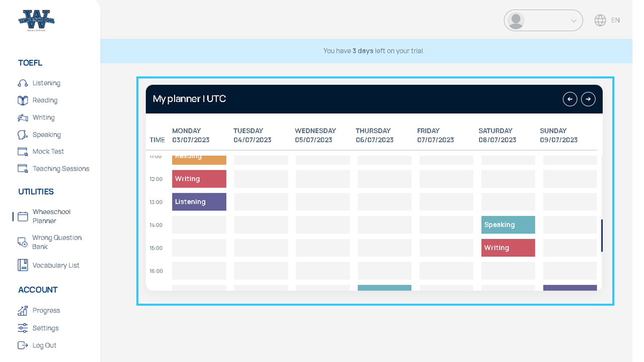Click the Reading book icon
Image resolution: width=644 pixels, height=362 pixels.
click(23, 100)
